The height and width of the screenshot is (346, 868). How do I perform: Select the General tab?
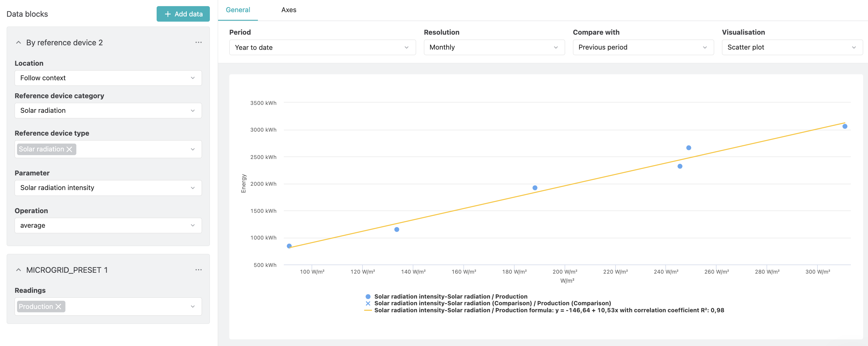(x=238, y=10)
